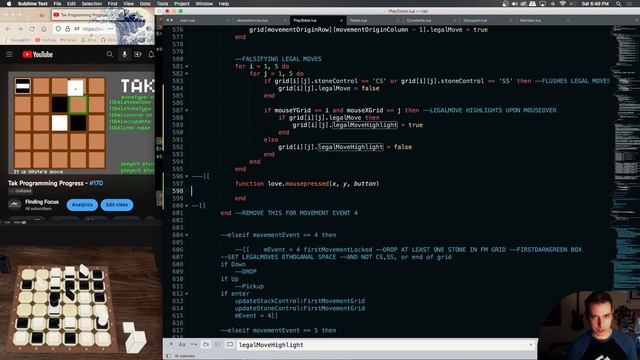Open YouTube notifications bell
The width and height of the screenshot is (640, 360).
coord(151,54)
